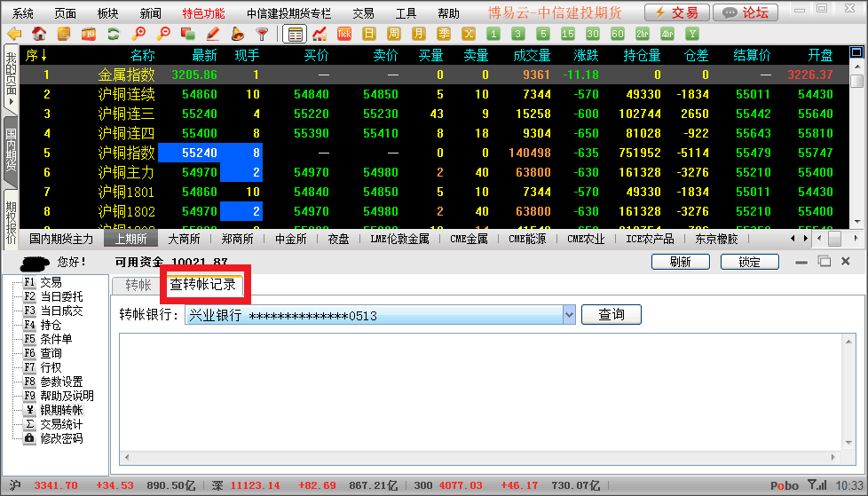The height and width of the screenshot is (496, 868).
Task: Click the yellow back arrow icon
Action: (x=14, y=35)
